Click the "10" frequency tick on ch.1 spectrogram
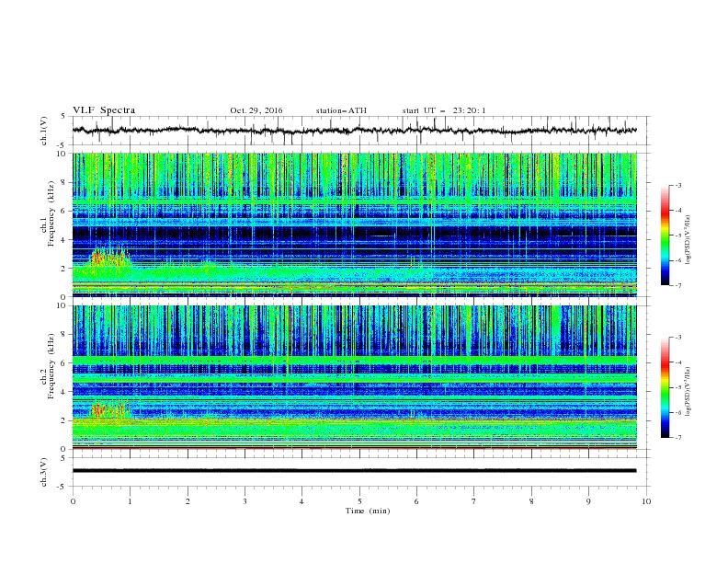The image size is (728, 563). (x=63, y=154)
